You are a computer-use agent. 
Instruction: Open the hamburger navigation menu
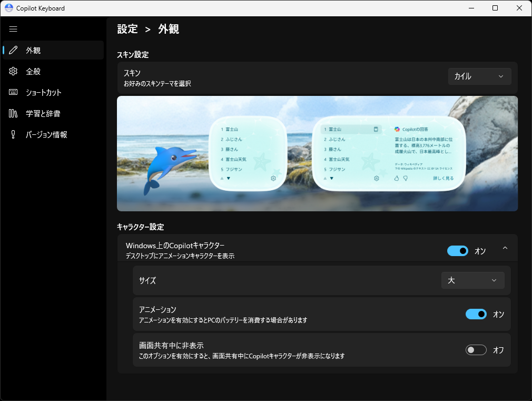tap(13, 29)
